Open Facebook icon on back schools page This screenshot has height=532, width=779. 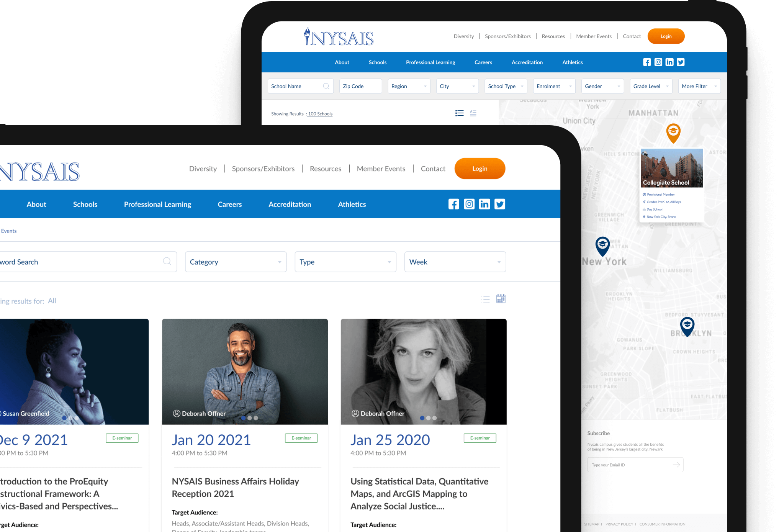point(647,62)
